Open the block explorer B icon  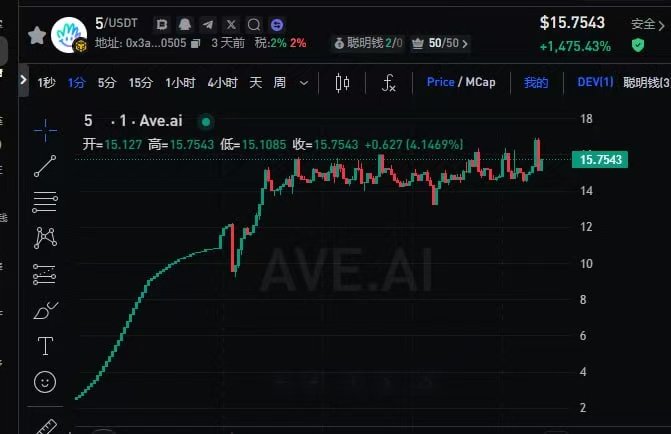click(162, 24)
